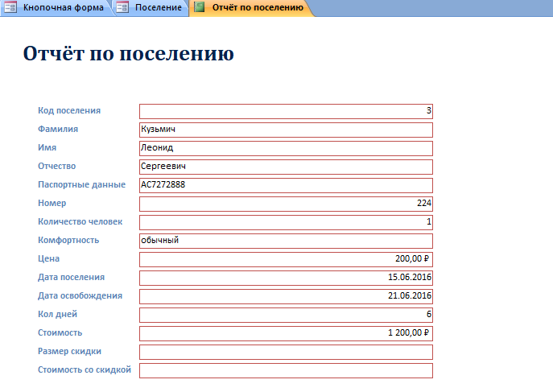Select Дата освобождения field 21.06.2016
Screen dimensions: 553x392
tap(286, 296)
